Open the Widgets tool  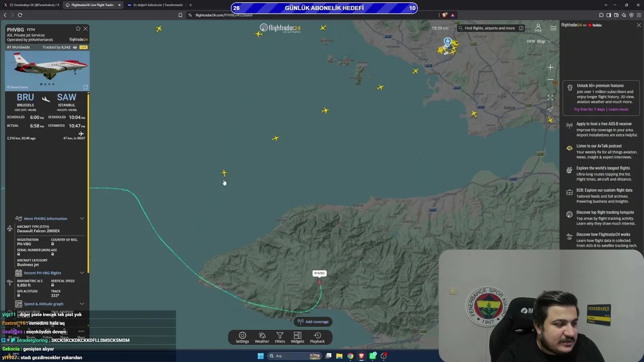(297, 337)
